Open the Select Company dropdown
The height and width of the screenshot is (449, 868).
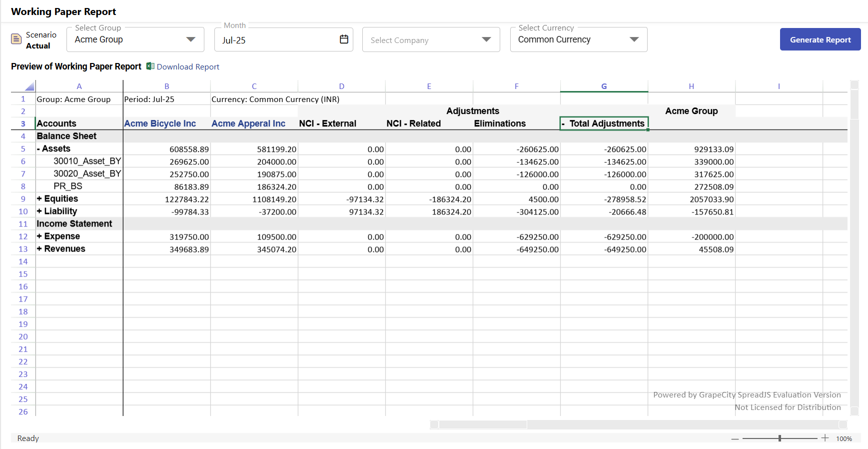431,39
